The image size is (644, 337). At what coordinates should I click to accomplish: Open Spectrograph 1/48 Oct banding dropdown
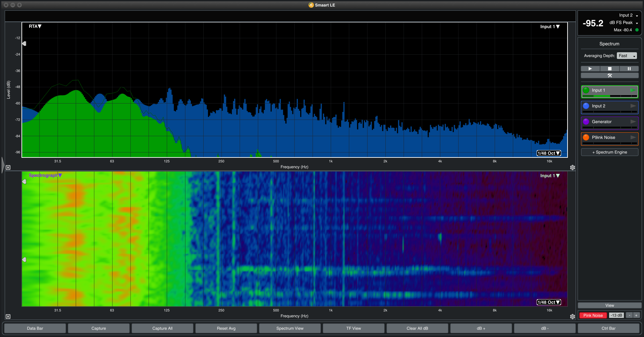pos(549,302)
